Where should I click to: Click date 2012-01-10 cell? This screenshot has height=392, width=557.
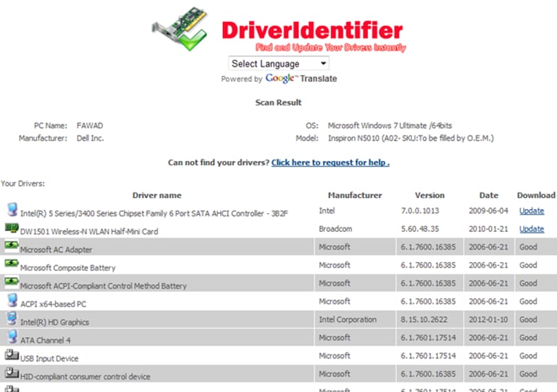[488, 320]
